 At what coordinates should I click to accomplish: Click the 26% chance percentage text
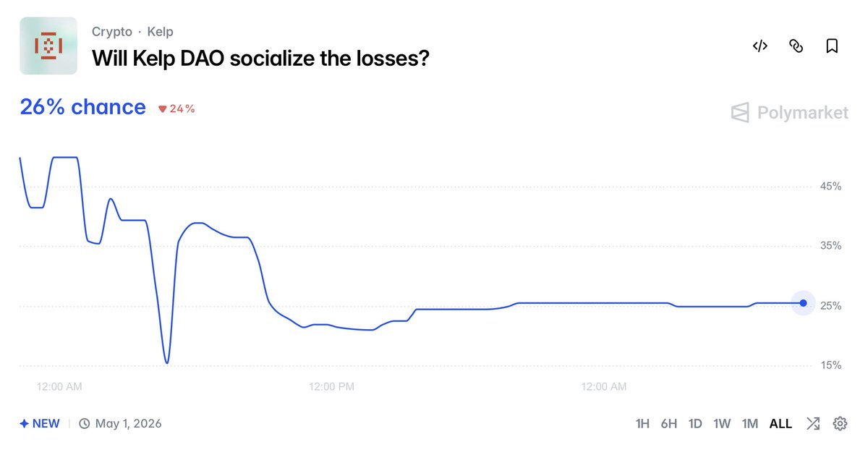(82, 107)
